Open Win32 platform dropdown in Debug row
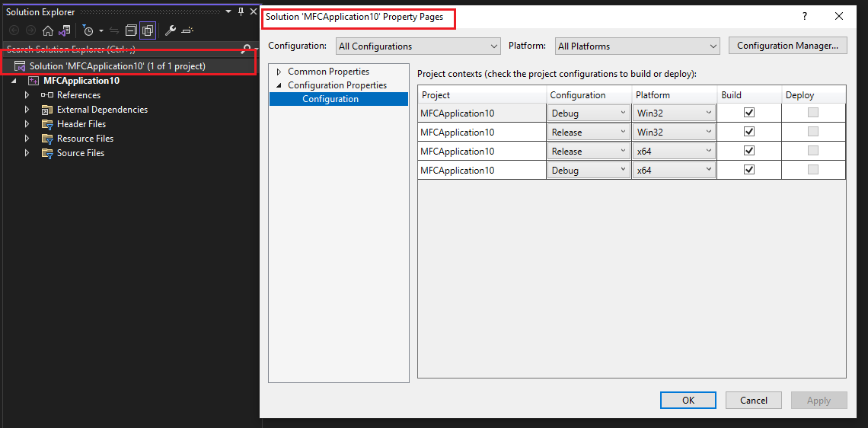 (x=674, y=113)
